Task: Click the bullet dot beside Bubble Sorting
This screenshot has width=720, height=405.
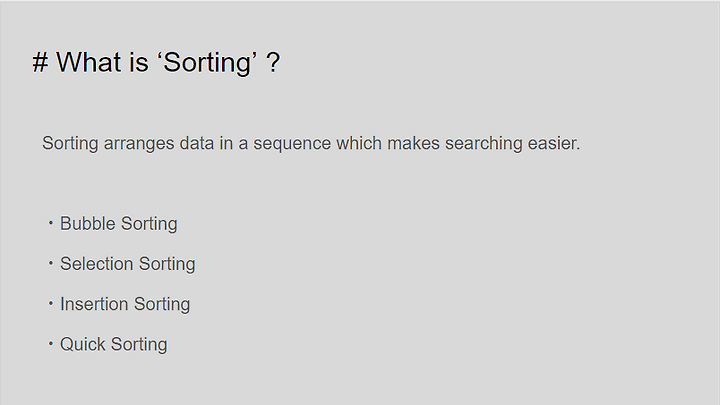Action: 51,223
